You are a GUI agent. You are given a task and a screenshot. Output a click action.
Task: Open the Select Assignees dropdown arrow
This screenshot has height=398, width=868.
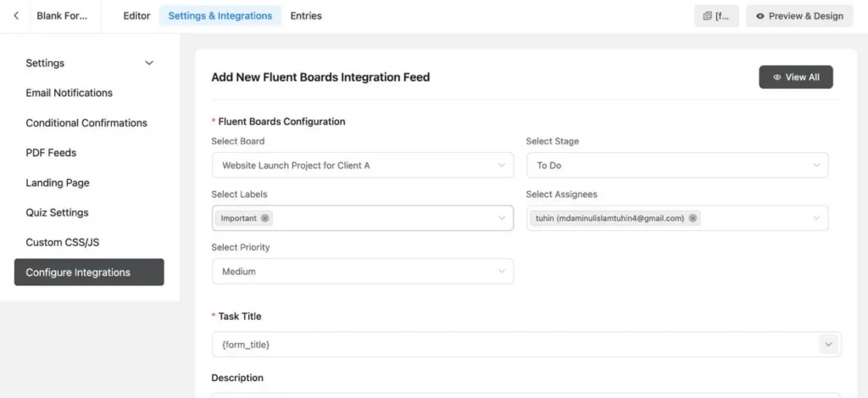tap(816, 218)
